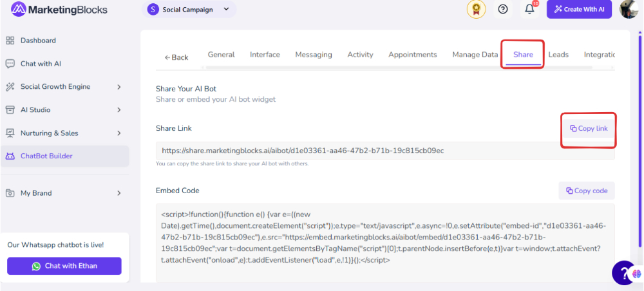The width and height of the screenshot is (644, 291).
Task: Click the MarketingBlocks logo
Action: (59, 10)
